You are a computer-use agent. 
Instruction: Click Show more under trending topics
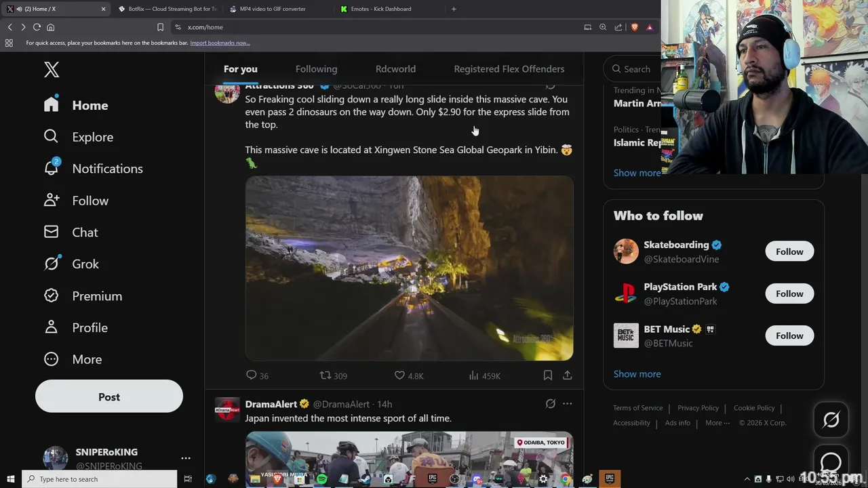[637, 173]
